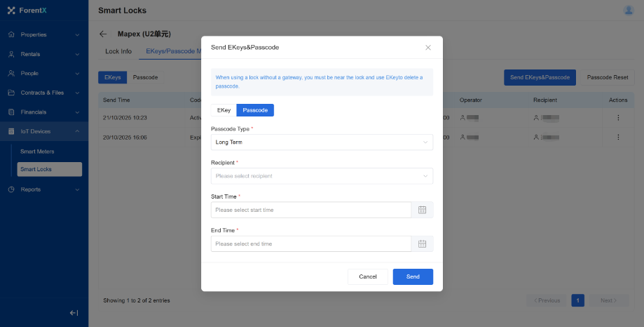
Task: Select Passcode option in dialog
Action: [255, 110]
